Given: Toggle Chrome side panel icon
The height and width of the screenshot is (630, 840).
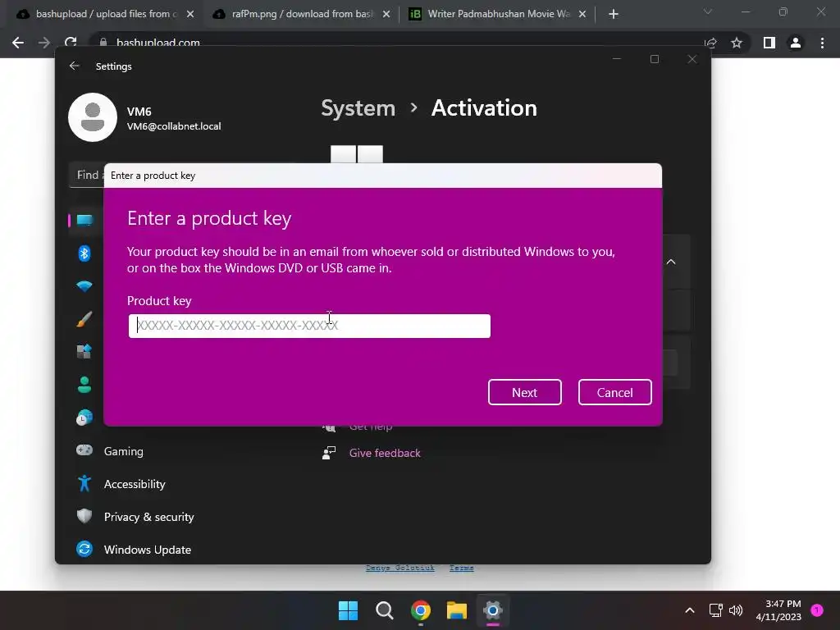Looking at the screenshot, I should coord(769,43).
